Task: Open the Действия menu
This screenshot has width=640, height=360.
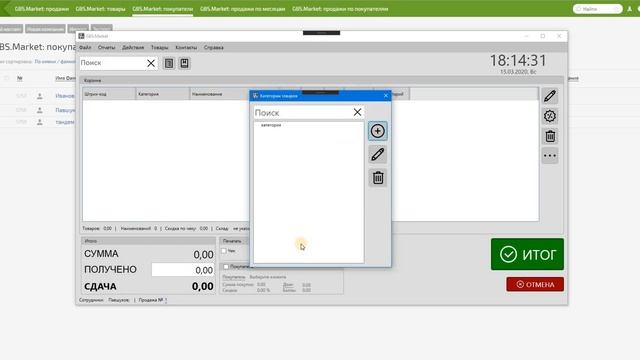Action: 133,48
